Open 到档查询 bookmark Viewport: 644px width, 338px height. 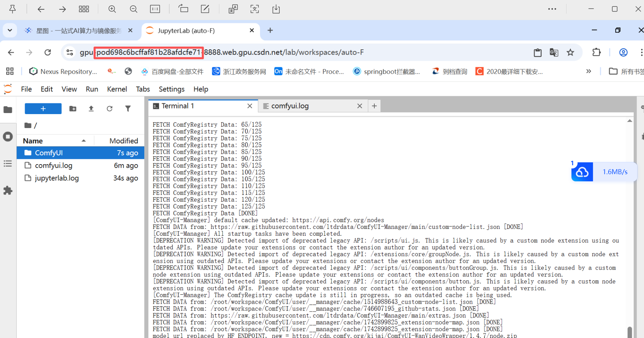(x=450, y=72)
